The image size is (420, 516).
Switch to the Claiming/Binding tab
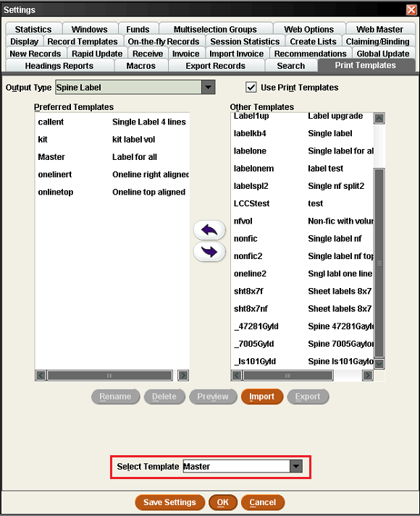pos(378,41)
